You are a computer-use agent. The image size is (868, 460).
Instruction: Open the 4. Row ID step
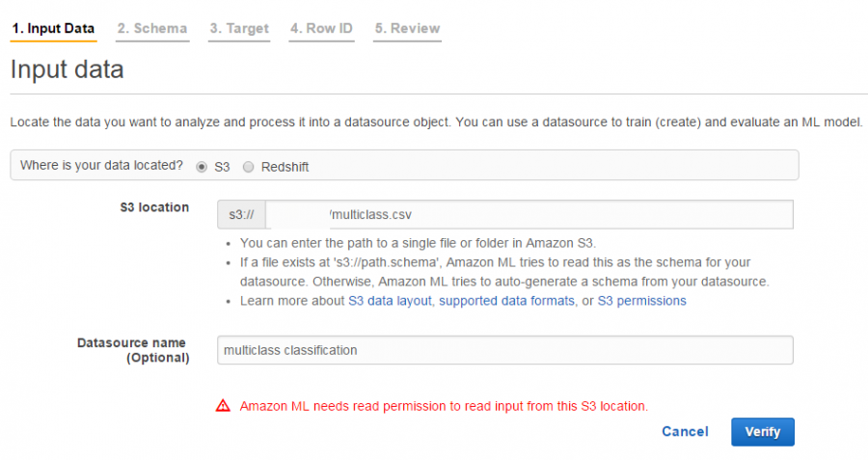(321, 29)
